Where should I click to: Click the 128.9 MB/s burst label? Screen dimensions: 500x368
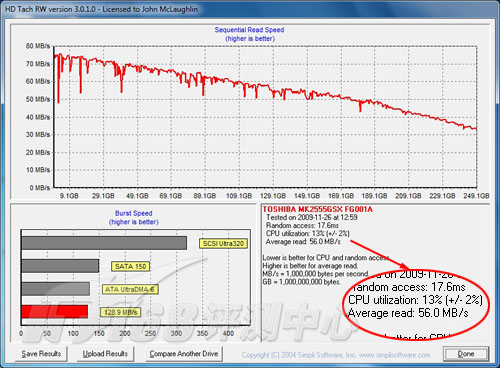[120, 312]
